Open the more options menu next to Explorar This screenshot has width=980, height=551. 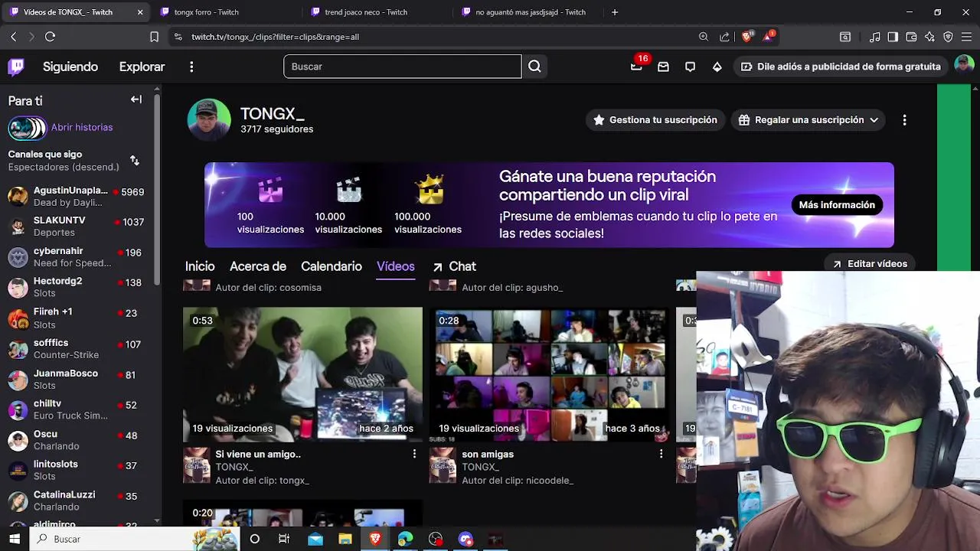coord(191,67)
